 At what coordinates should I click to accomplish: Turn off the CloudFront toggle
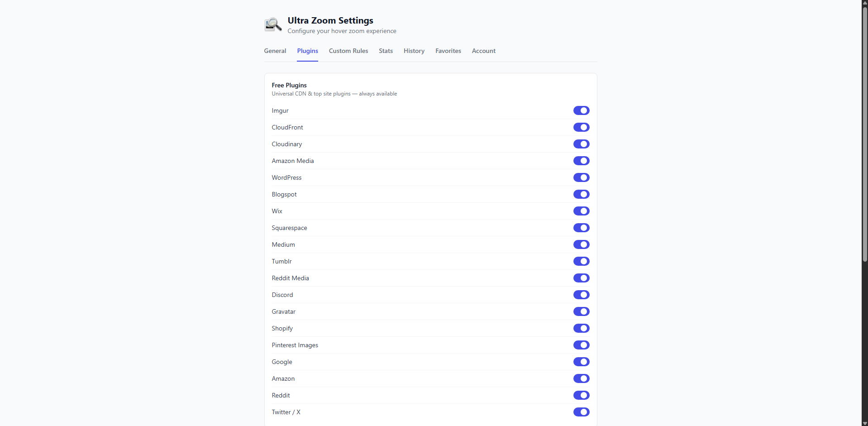point(582,127)
